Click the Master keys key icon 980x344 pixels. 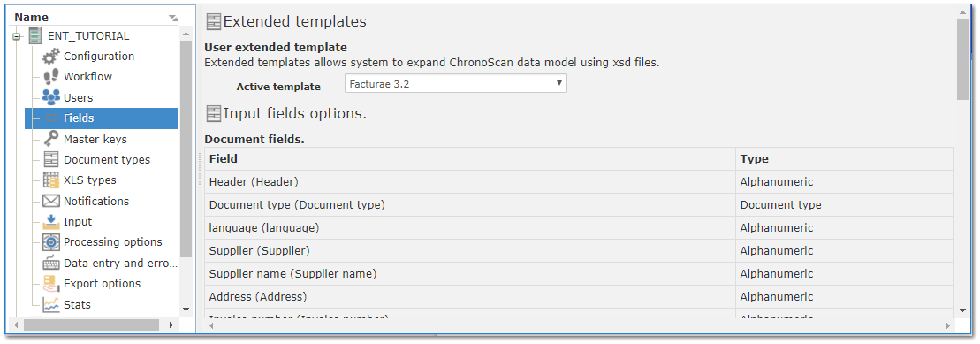click(x=52, y=139)
